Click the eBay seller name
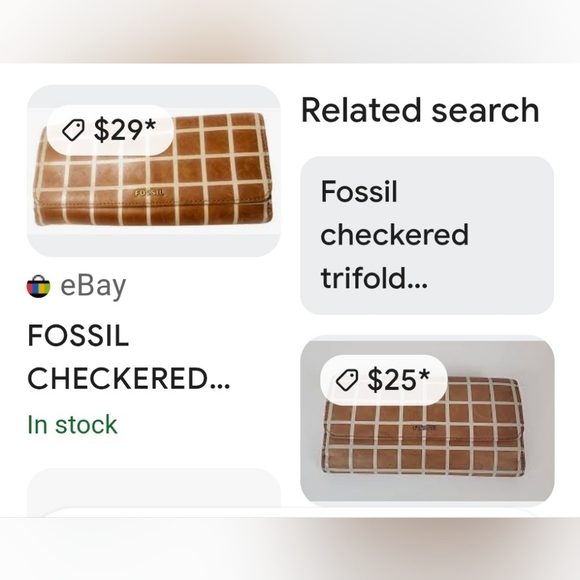 click(93, 286)
